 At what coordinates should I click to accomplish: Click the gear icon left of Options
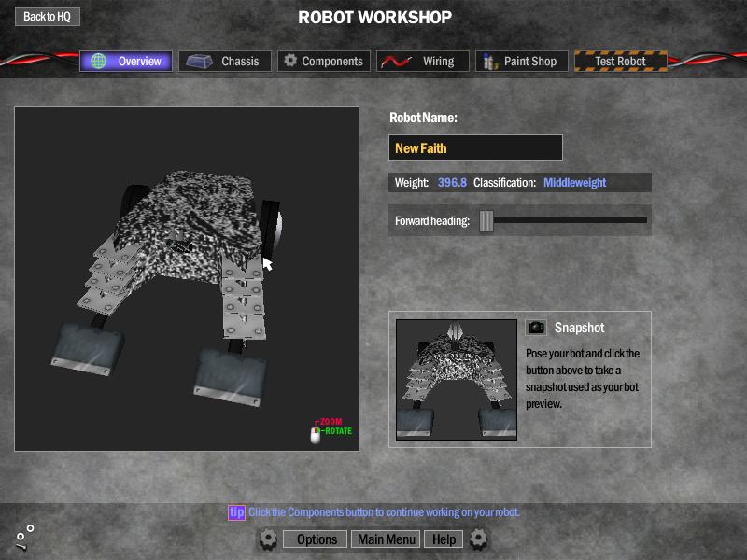point(268,539)
